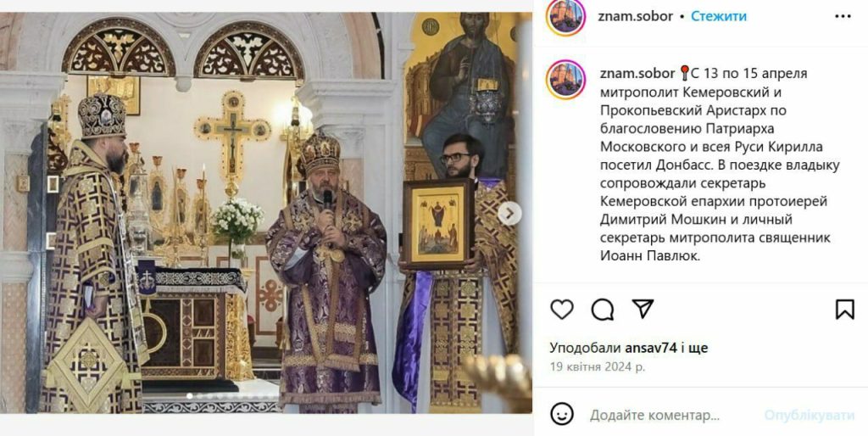Click the red pin emoji in caption

(684, 73)
